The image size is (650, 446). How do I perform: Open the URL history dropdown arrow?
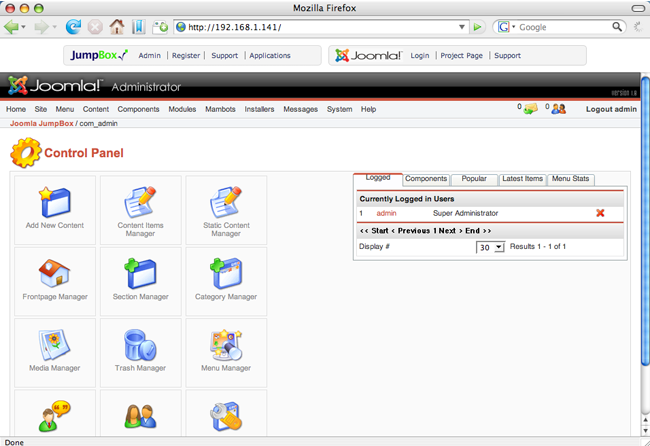[x=461, y=27]
